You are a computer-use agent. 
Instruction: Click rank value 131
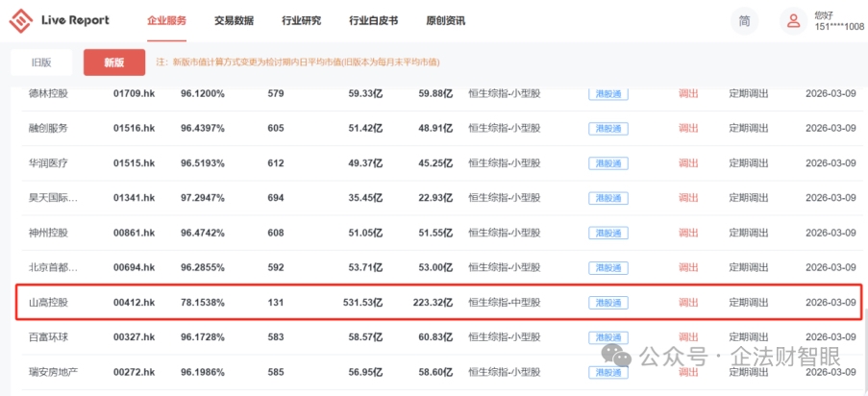point(275,303)
